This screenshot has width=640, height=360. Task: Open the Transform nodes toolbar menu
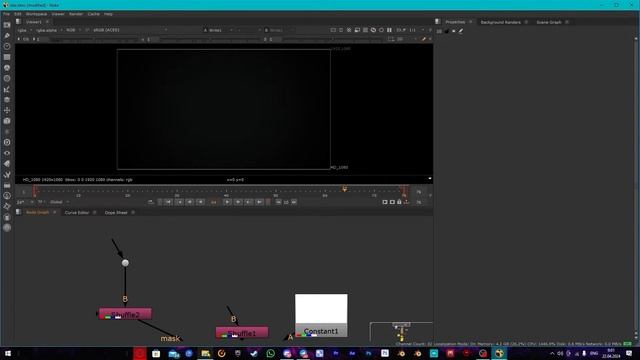click(7, 110)
